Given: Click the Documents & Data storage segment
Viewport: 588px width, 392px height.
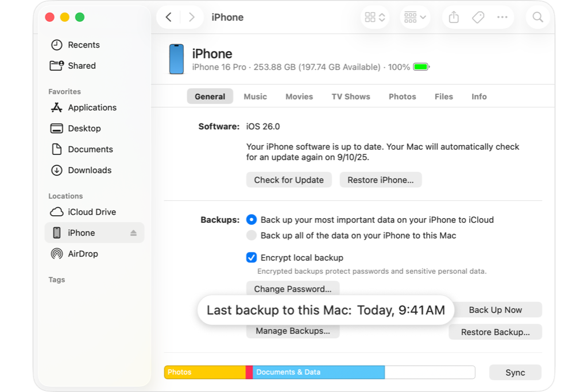Looking at the screenshot, I should click(319, 372).
